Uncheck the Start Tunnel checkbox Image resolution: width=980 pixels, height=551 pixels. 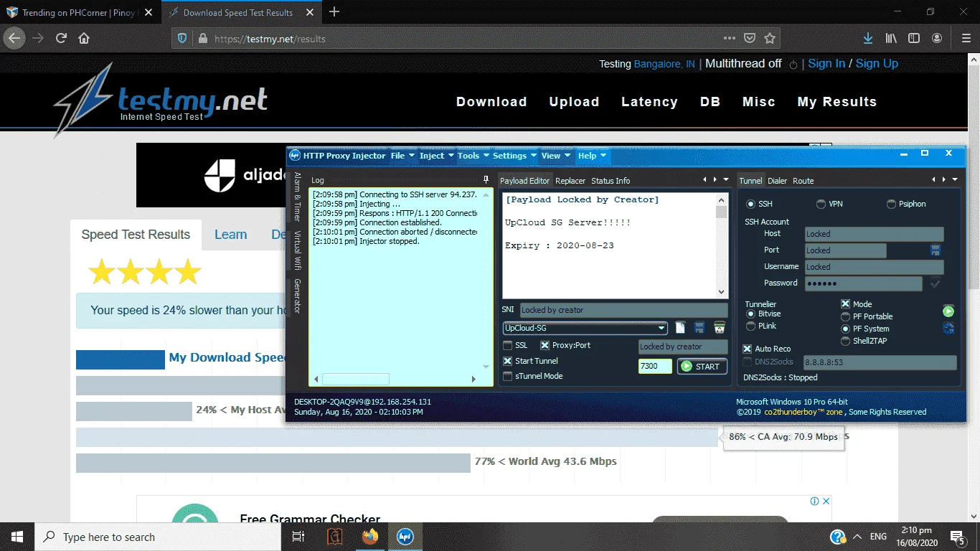point(508,361)
